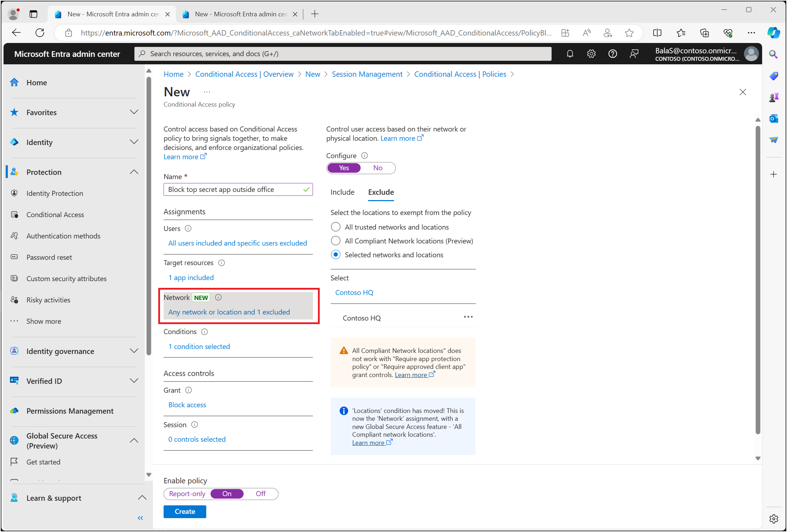Image resolution: width=787 pixels, height=532 pixels.
Task: Expand Identity governance section
Action: (x=134, y=351)
